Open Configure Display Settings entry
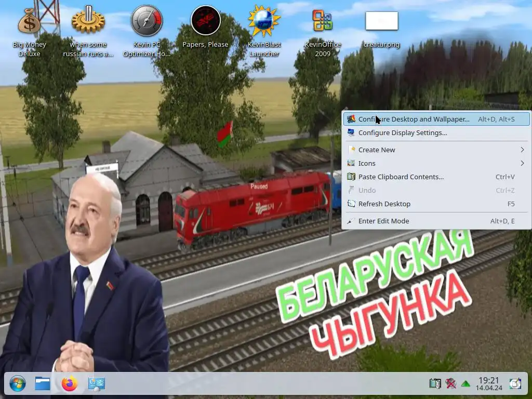 436,132
